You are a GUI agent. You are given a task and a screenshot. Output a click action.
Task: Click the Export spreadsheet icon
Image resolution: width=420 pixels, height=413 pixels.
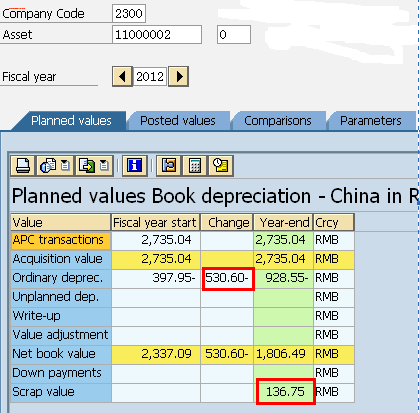(87, 165)
